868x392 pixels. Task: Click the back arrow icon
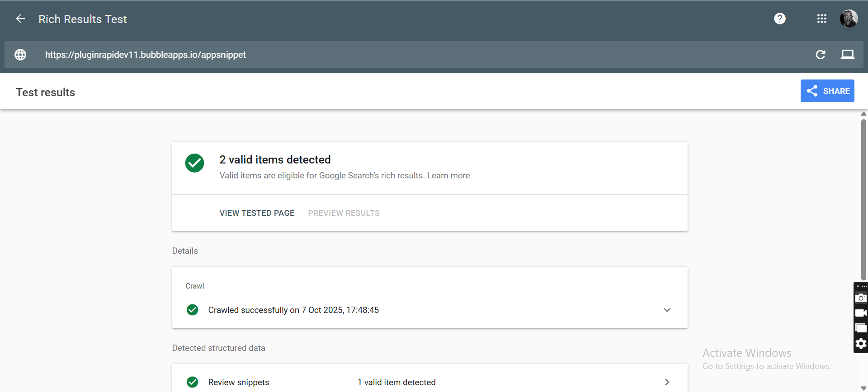[20, 19]
